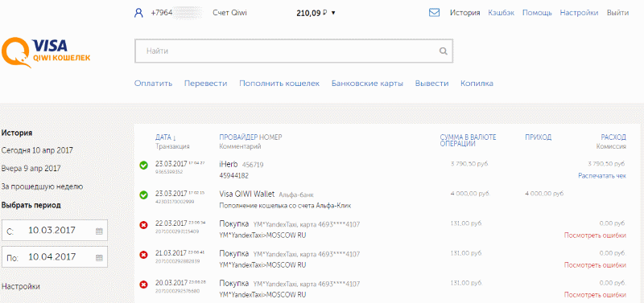Image resolution: width=644 pixels, height=303 pixels.
Task: Click the РАСХОД column header
Action: (613, 137)
